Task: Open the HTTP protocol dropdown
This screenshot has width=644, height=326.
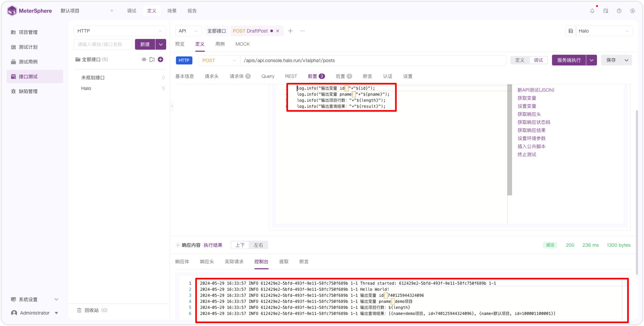Action: pyautogui.click(x=120, y=31)
